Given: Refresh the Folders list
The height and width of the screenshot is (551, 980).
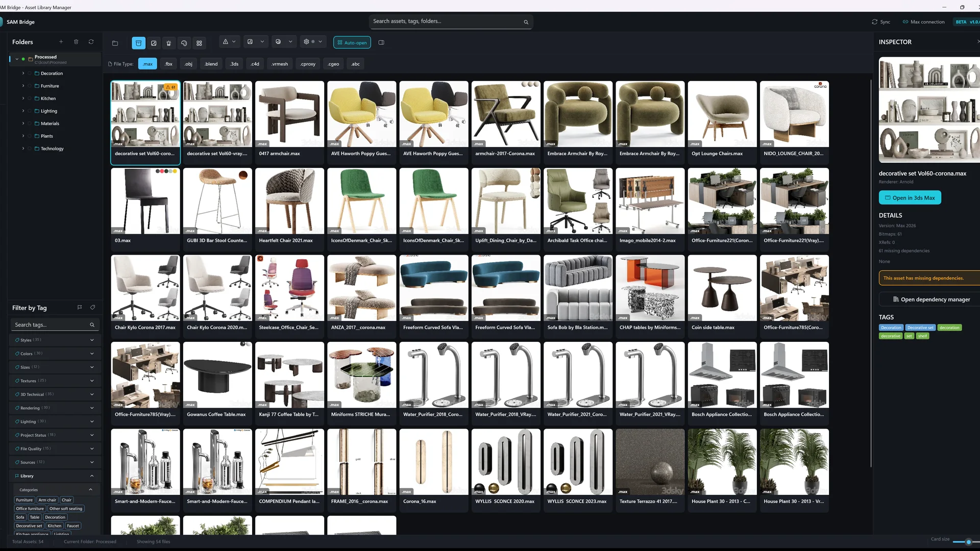Looking at the screenshot, I should coord(91,42).
